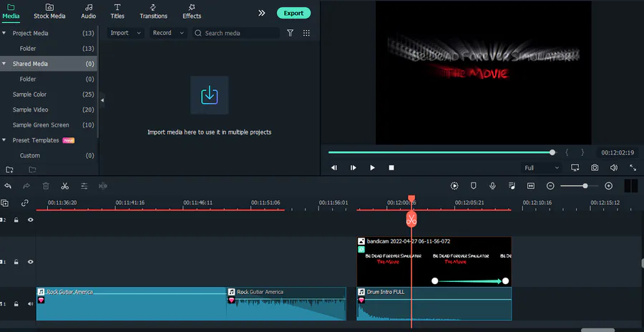Hide video track 2 with eye
Image resolution: width=644 pixels, height=332 pixels.
tap(30, 220)
